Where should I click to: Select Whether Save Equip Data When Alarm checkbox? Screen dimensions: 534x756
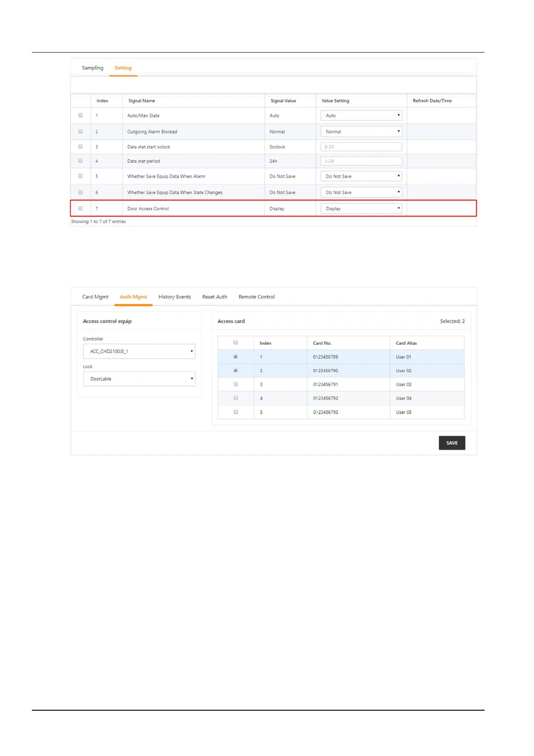[x=80, y=176]
